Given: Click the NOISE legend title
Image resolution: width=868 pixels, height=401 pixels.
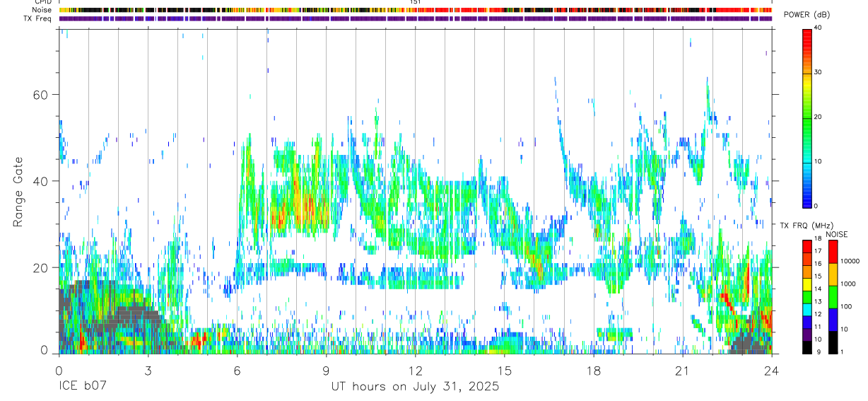Looking at the screenshot, I should pos(836,234).
